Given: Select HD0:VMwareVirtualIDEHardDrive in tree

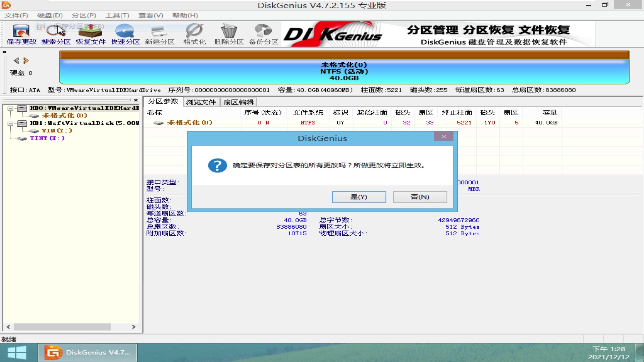Looking at the screenshot, I should pos(84,108).
